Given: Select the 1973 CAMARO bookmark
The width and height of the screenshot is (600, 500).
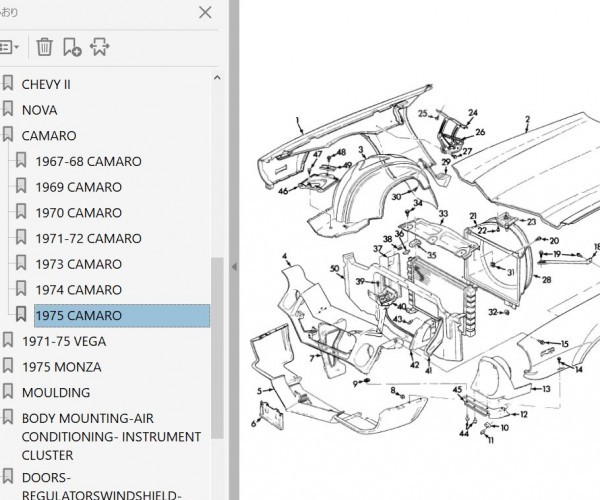Looking at the screenshot, I should coord(79,264).
